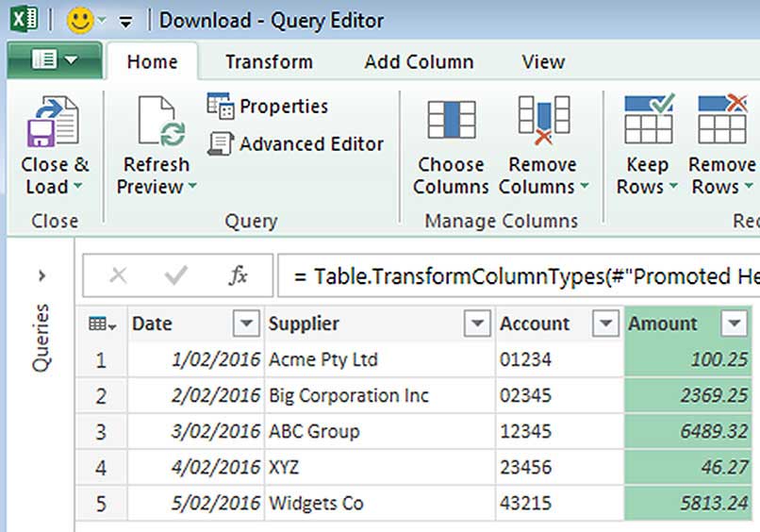
Task: Click the smiley feedback icon
Action: [80, 20]
